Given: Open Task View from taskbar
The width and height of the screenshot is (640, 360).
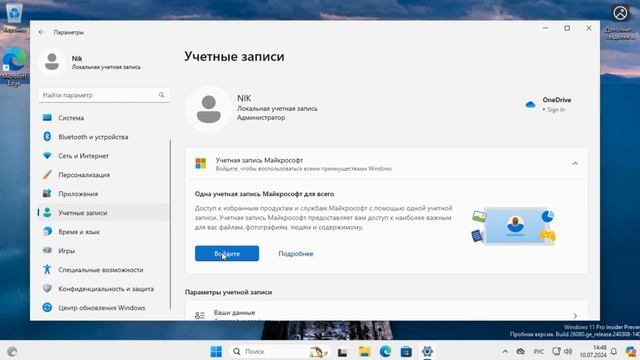Looking at the screenshot, I should tap(342, 352).
